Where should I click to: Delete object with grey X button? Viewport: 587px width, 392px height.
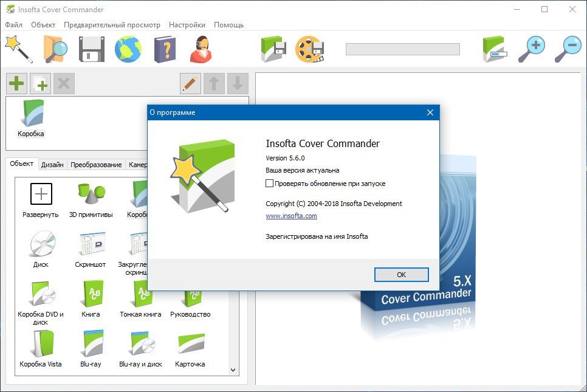pyautogui.click(x=64, y=83)
